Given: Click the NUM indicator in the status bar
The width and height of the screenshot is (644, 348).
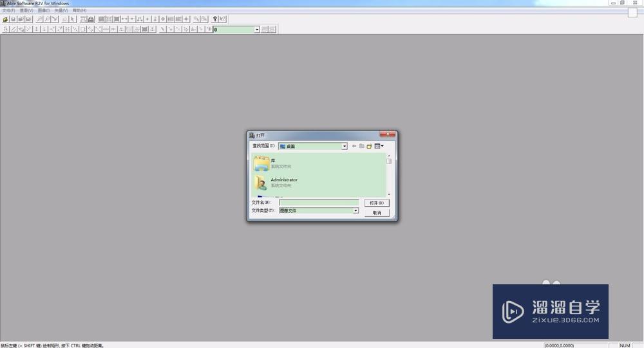Looking at the screenshot, I should click(x=625, y=345).
